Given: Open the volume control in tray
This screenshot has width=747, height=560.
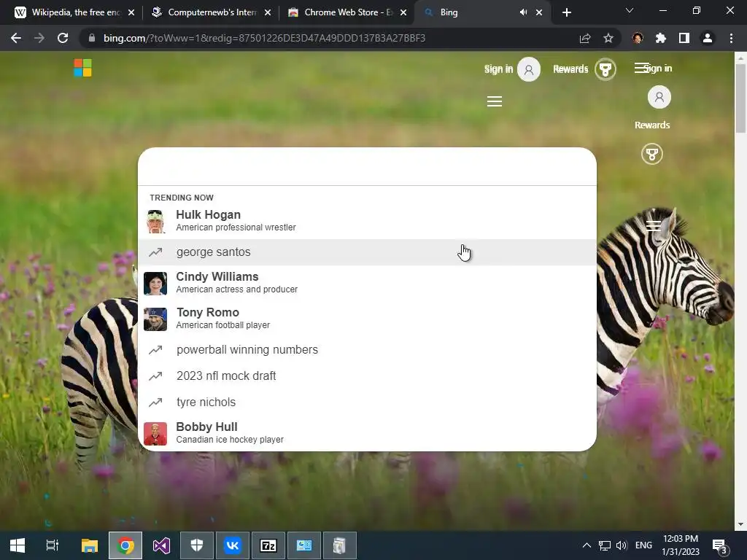Looking at the screenshot, I should 622,545.
